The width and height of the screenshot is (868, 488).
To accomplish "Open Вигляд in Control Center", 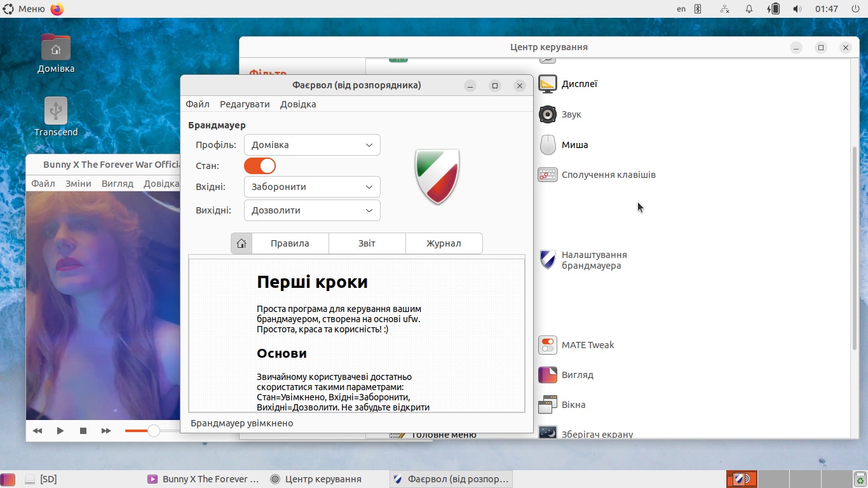I will point(566,375).
